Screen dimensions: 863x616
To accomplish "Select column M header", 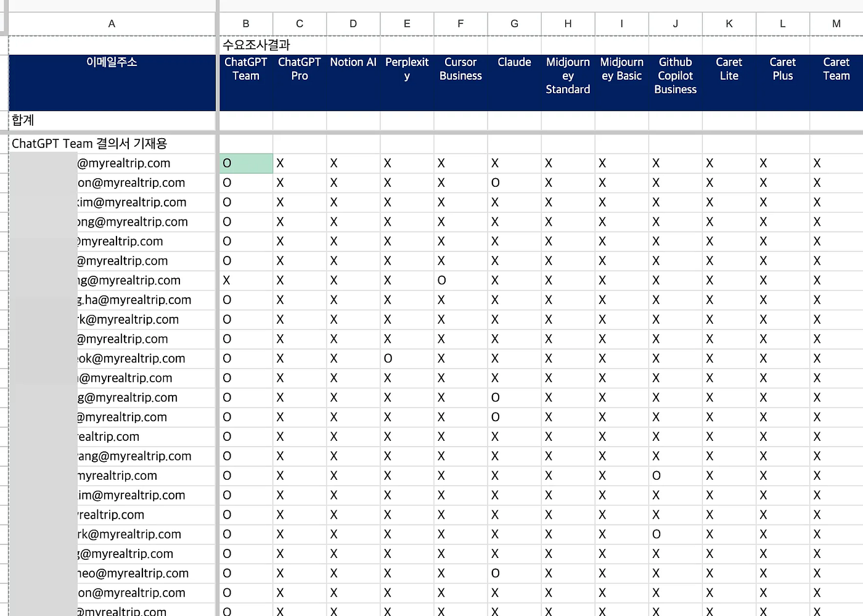I will coord(836,23).
